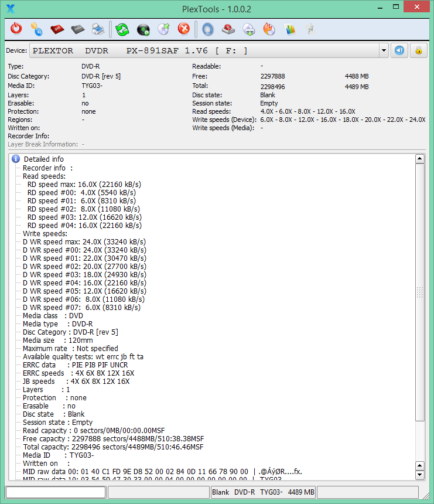Click the Media ID value 'TYG03-' in summary

92,86
